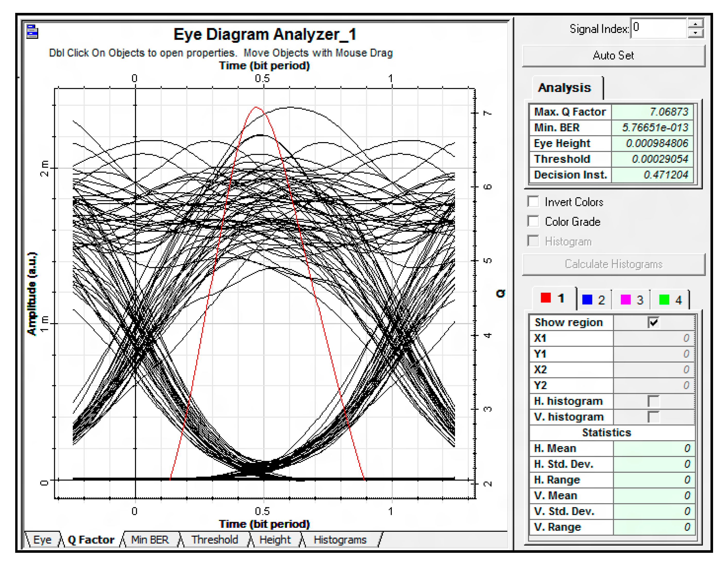Enable the Color Grade checkbox

coord(533,221)
